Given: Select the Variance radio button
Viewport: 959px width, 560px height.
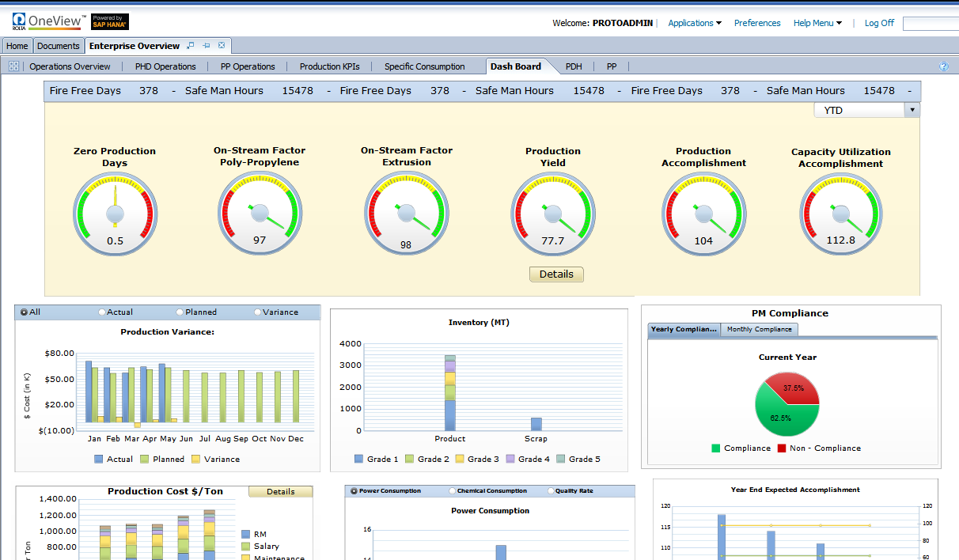Looking at the screenshot, I should tap(258, 312).
